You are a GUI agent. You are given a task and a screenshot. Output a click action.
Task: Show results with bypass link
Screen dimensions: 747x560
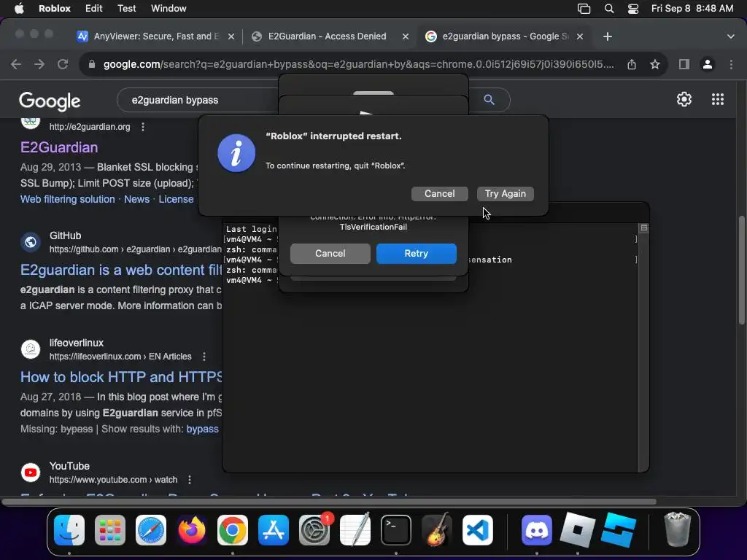pyautogui.click(x=203, y=429)
